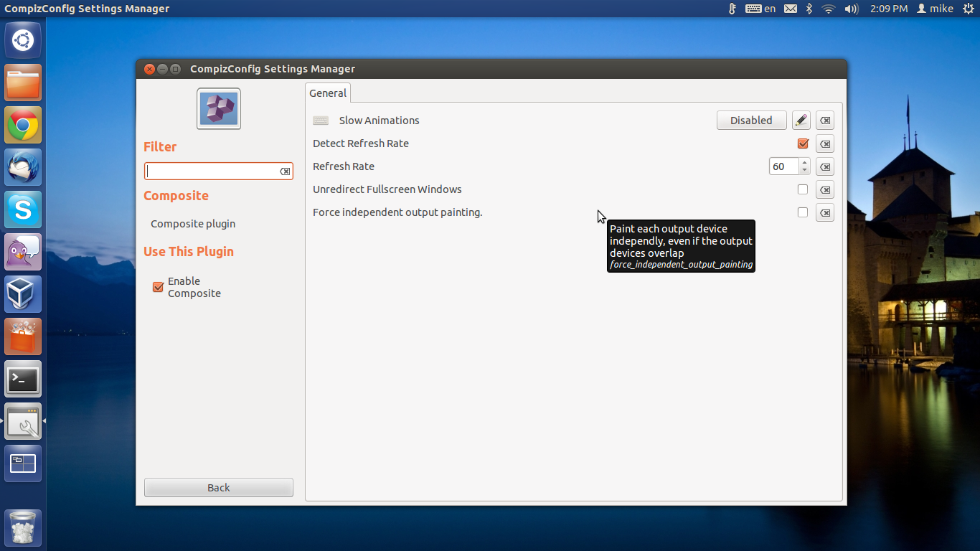Close the CompizConfig Settings Manager window
Viewport: 980px width, 551px height.
click(x=149, y=69)
